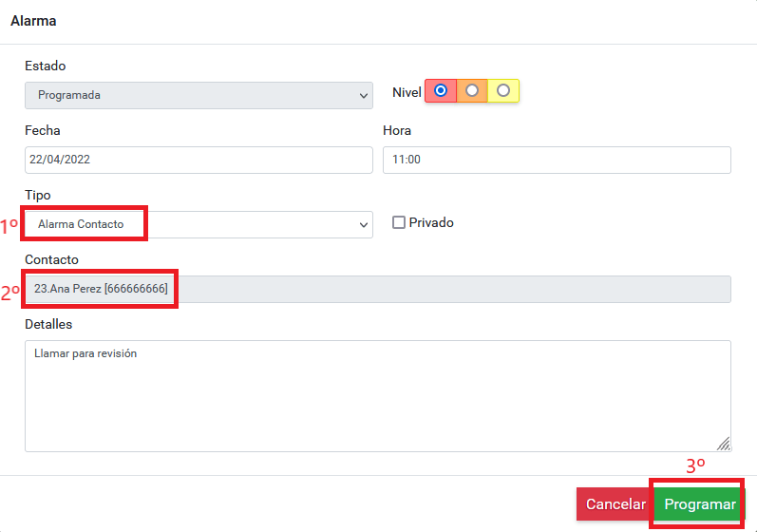Click the red Cancelar button
The width and height of the screenshot is (757, 532).
pyautogui.click(x=615, y=504)
